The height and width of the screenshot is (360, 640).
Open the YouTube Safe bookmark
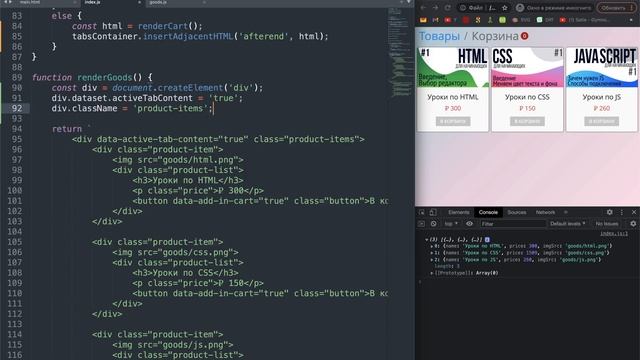(585, 20)
